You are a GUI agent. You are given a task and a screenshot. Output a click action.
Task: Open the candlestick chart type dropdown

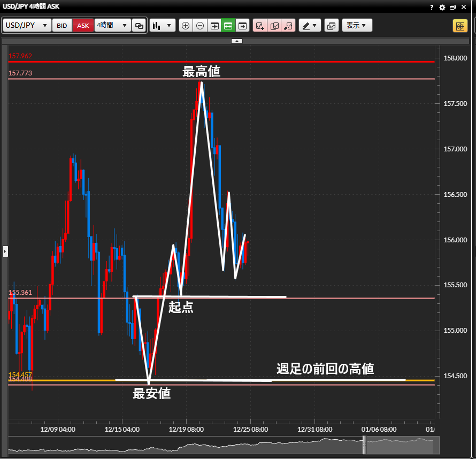pyautogui.click(x=163, y=26)
